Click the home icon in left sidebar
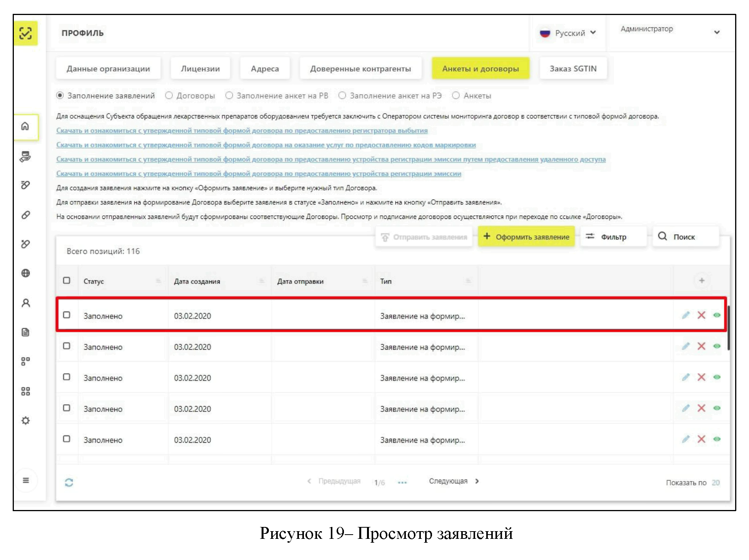The image size is (749, 560). [x=25, y=126]
